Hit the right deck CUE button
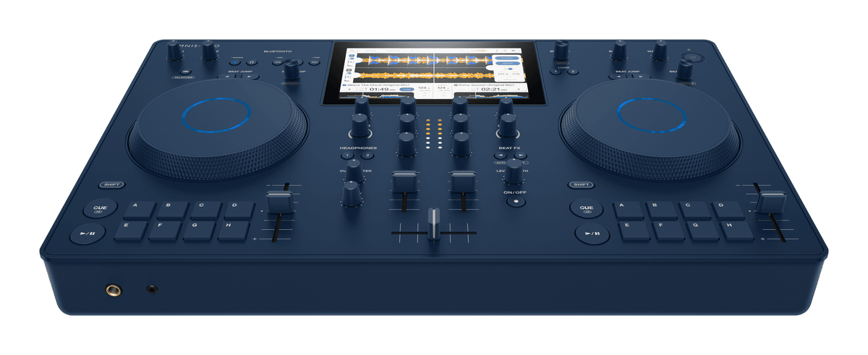Screen dimensions: 868x355 (x=586, y=209)
